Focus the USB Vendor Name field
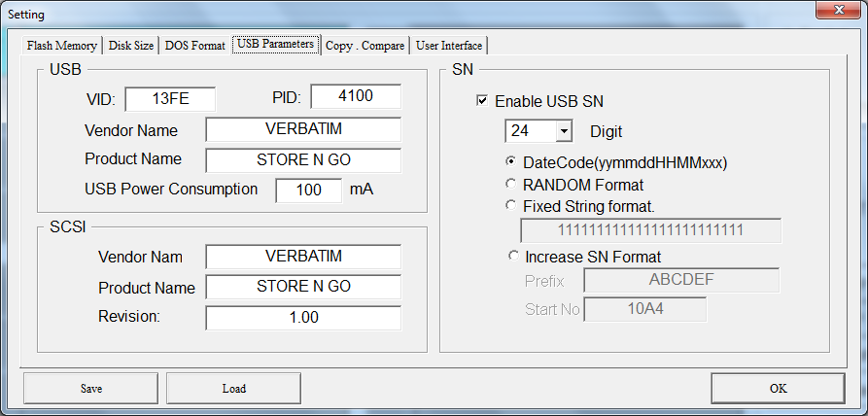 [x=303, y=129]
